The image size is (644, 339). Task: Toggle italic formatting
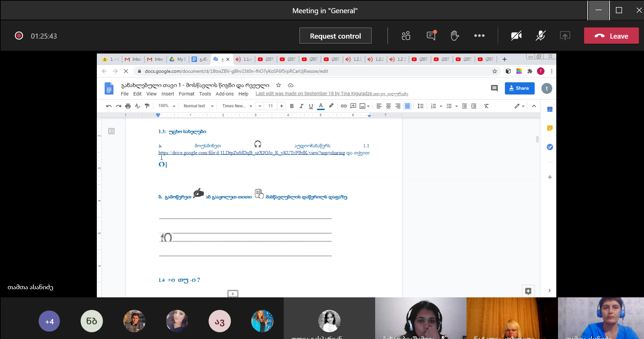pos(301,106)
